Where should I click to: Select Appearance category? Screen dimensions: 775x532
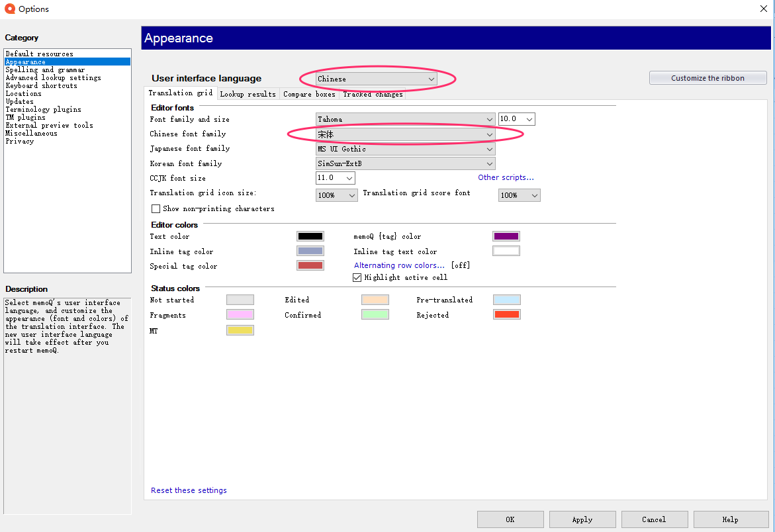click(68, 62)
